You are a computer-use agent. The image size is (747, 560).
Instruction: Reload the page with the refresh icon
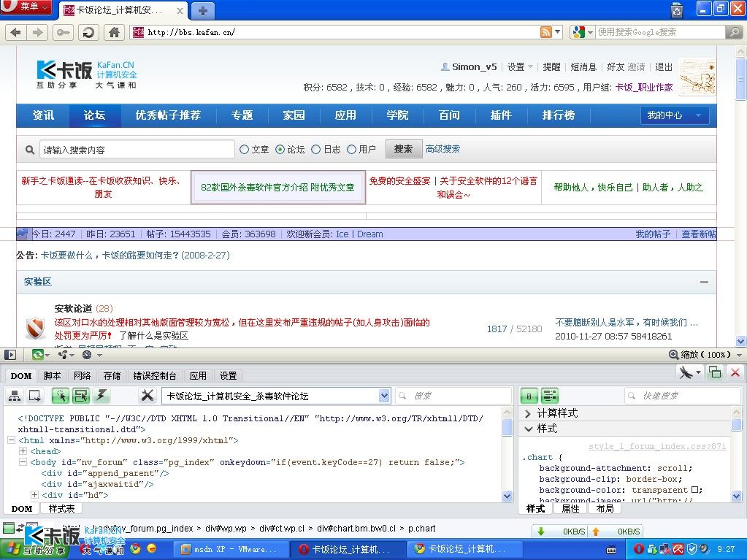(x=88, y=32)
